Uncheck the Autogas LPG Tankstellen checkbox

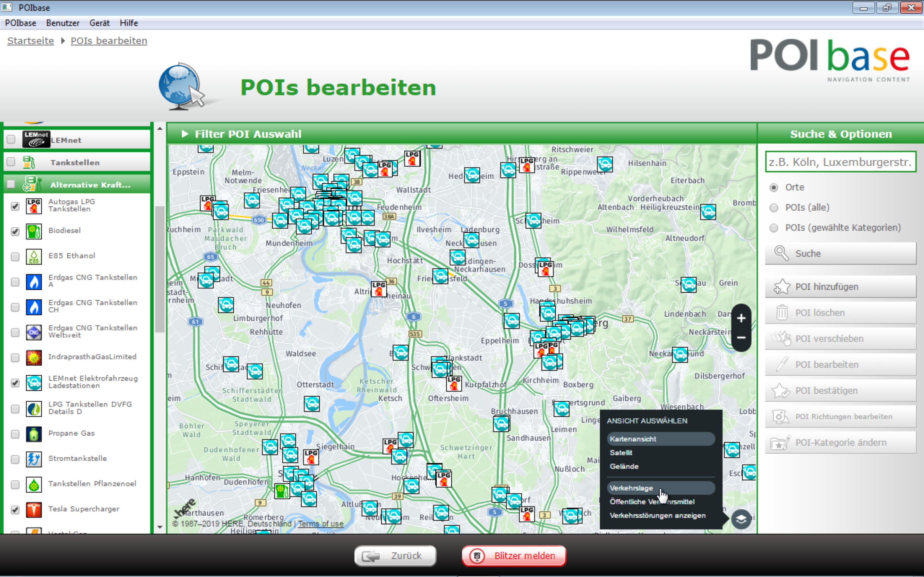click(15, 206)
